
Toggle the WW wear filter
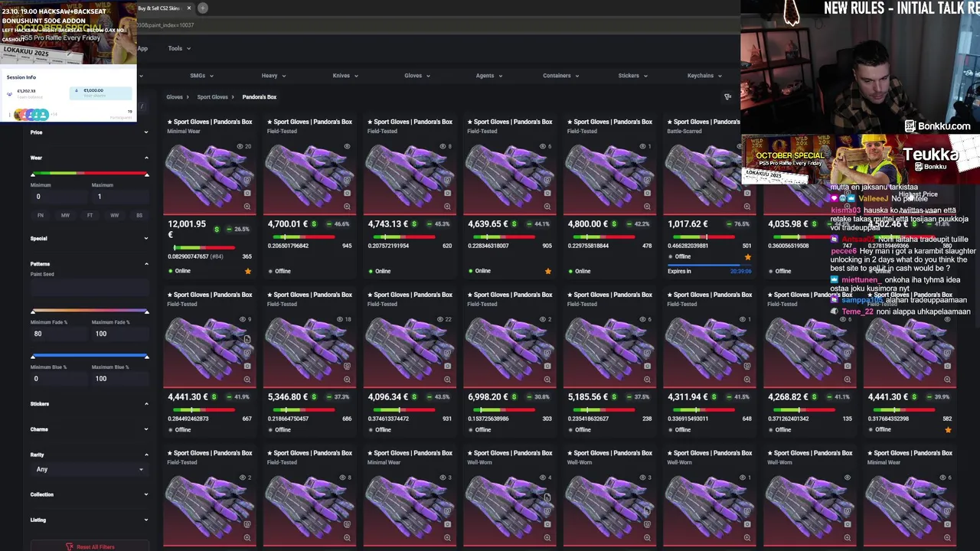click(x=114, y=215)
